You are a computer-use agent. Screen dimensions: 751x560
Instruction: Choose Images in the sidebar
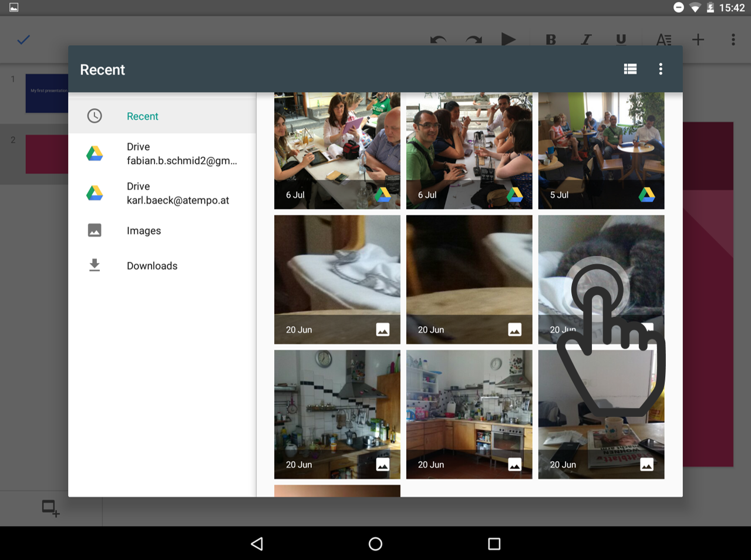[x=162, y=231]
